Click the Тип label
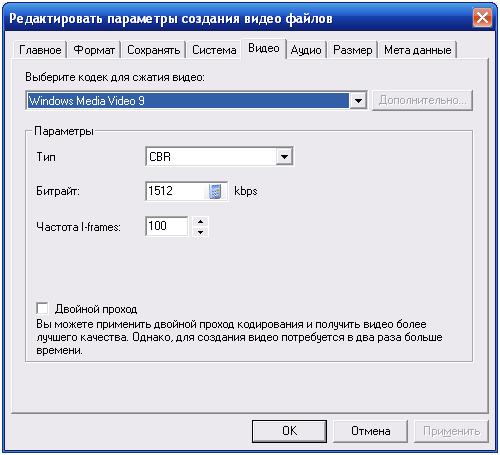 (x=46, y=157)
